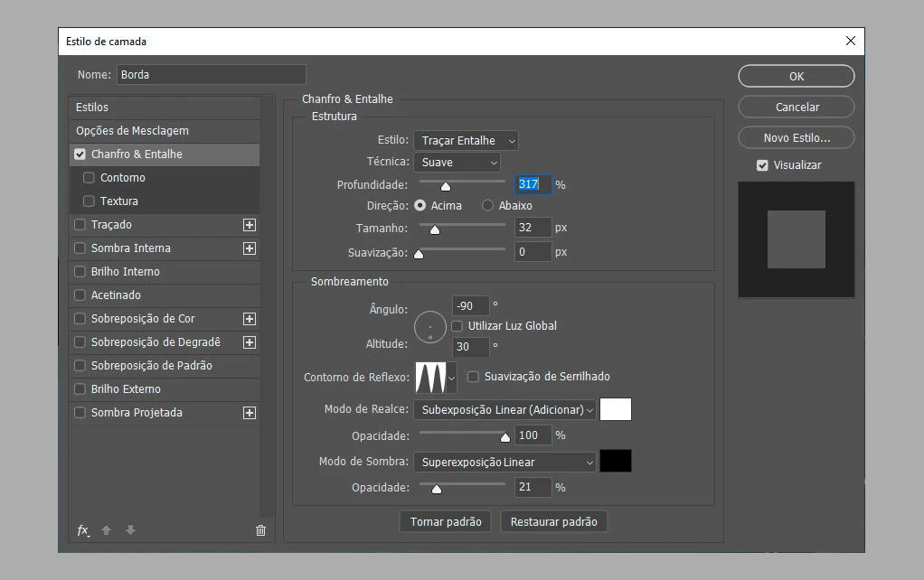Click the fx add-effect icon

(83, 530)
